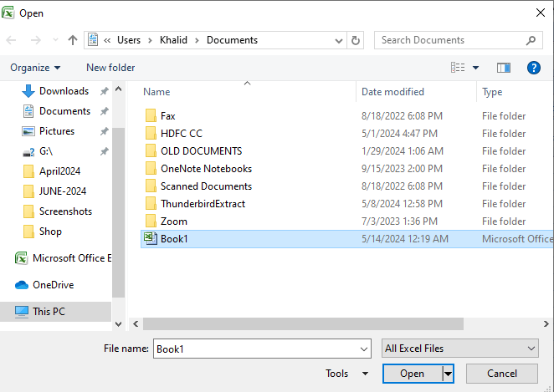Open the Help question mark icon
Screen dimensions: 554x392
[x=533, y=68]
